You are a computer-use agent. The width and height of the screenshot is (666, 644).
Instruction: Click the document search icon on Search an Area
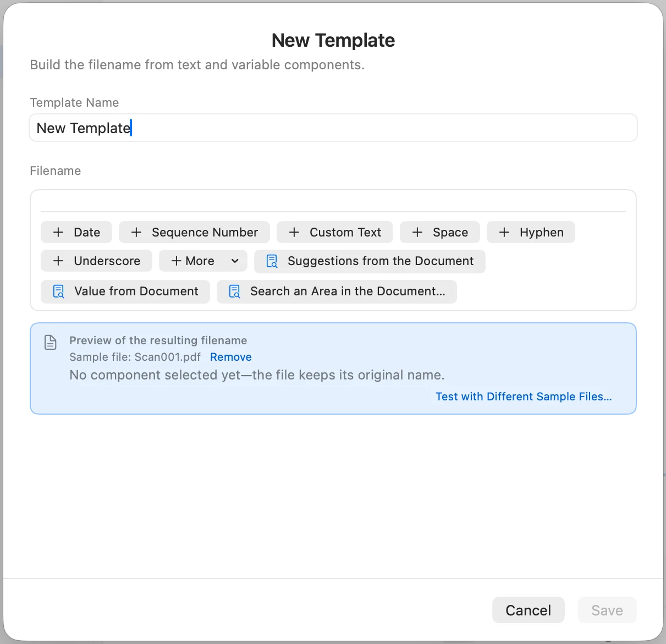234,291
